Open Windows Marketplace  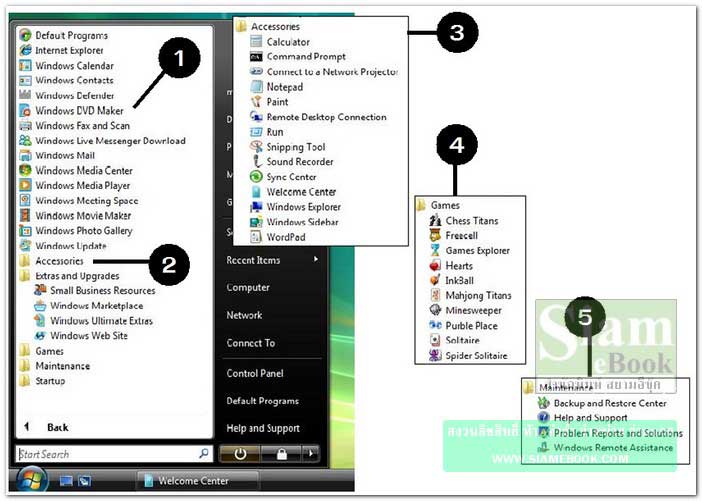[x=89, y=306]
